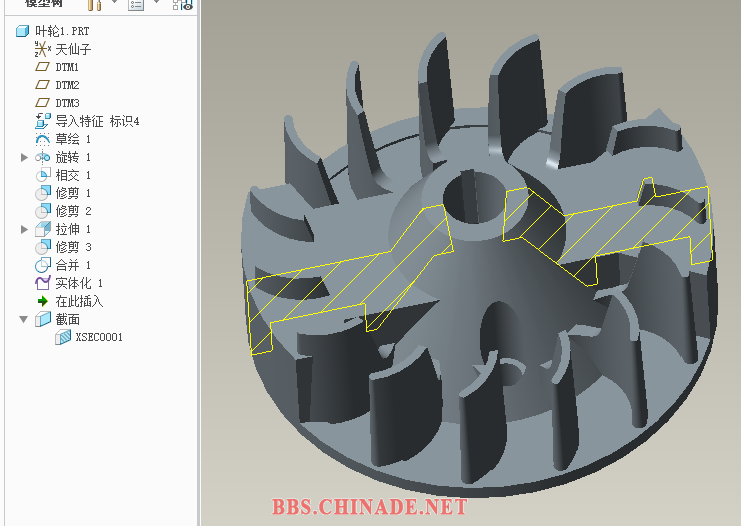Select the 叶轮1.PRT root part
The width and height of the screenshot is (741, 526).
tap(61, 31)
